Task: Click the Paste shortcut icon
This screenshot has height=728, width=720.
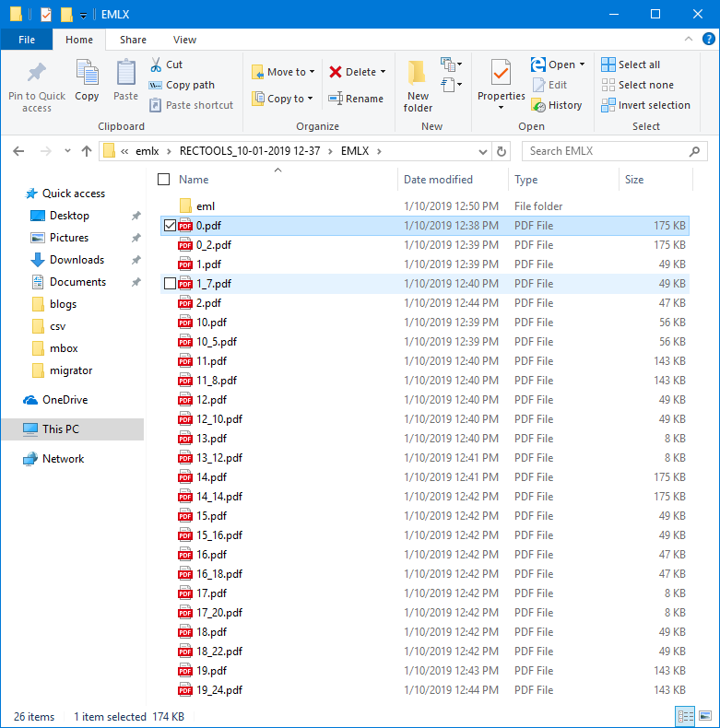Action: 155,105
